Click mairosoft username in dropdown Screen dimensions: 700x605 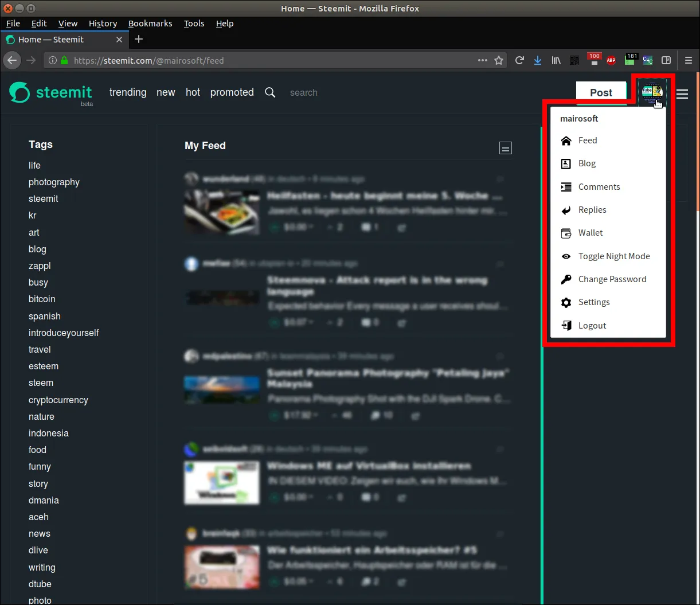579,119
